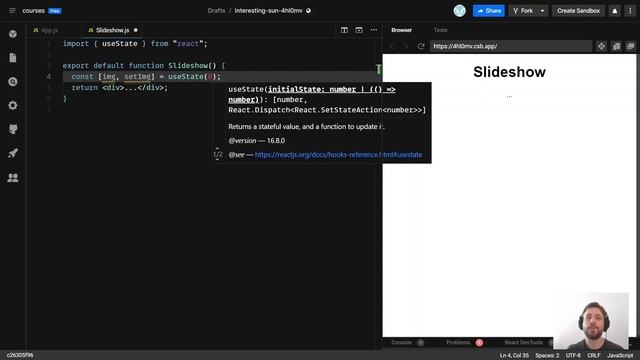Click the return <div>...</div> line
This screenshot has width=640, height=360.
click(120, 88)
